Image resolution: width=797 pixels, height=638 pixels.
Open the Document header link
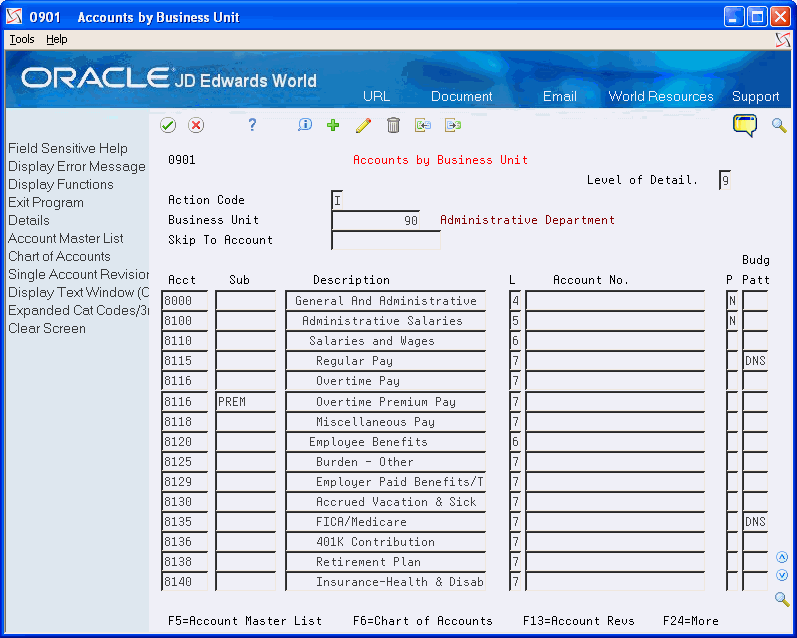[x=462, y=97]
